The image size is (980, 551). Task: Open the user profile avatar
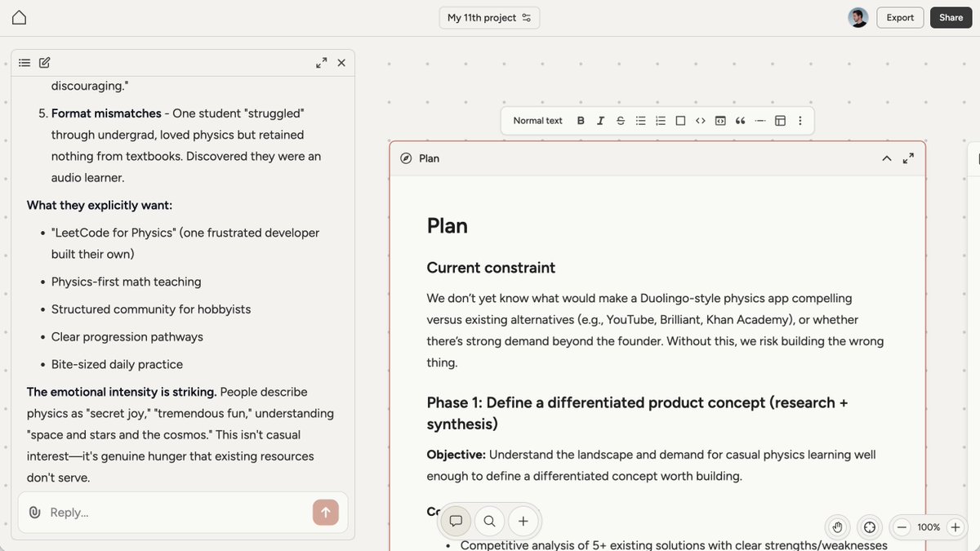coord(857,17)
